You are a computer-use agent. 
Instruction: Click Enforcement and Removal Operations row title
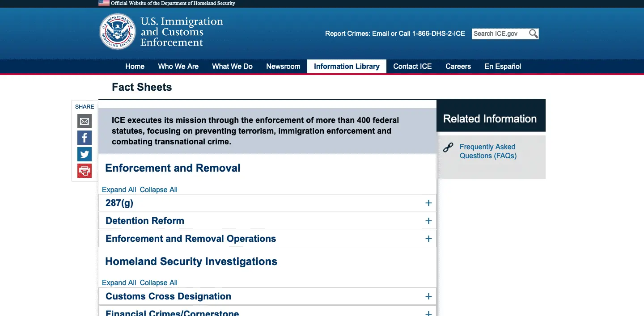tap(191, 239)
